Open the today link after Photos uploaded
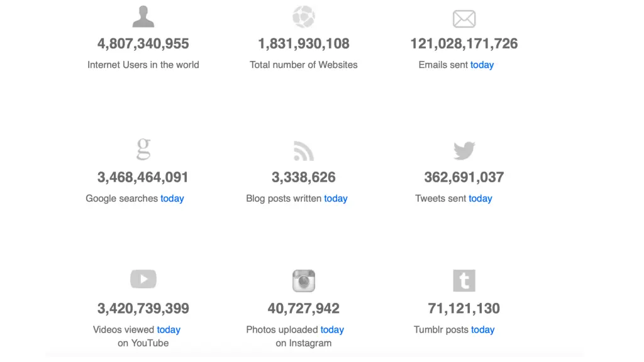 [x=332, y=330]
